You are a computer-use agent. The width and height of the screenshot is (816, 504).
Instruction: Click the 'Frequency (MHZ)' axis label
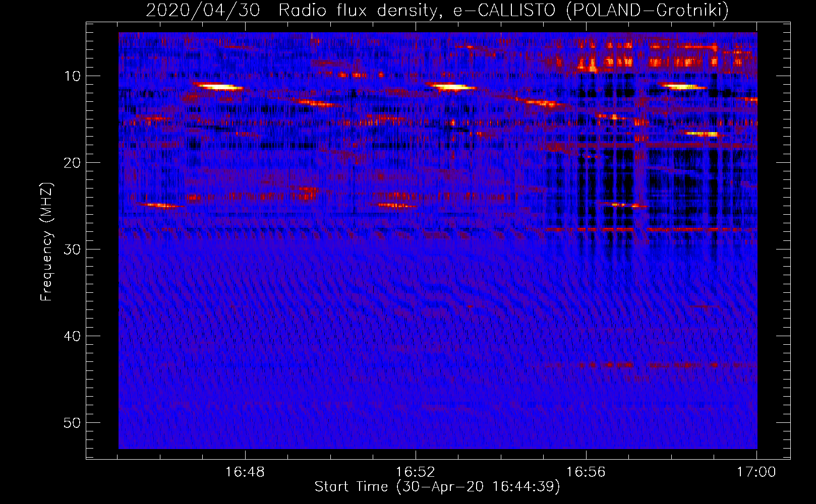point(46,242)
